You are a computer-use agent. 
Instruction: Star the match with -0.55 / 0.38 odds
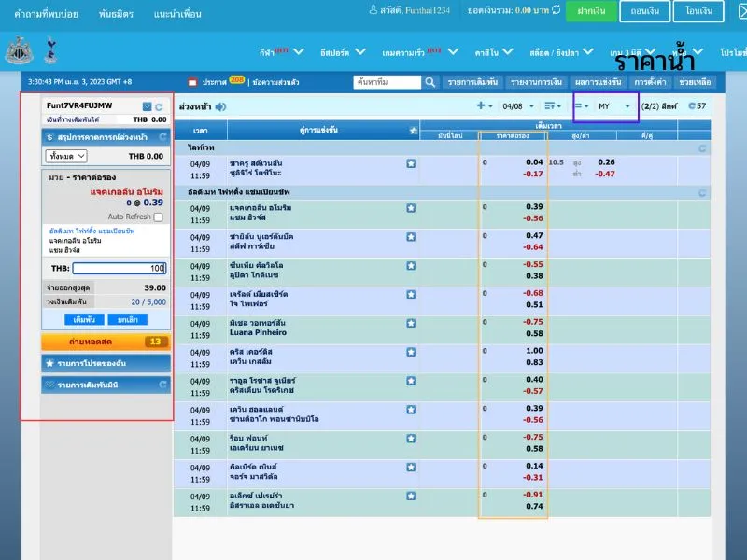point(411,266)
